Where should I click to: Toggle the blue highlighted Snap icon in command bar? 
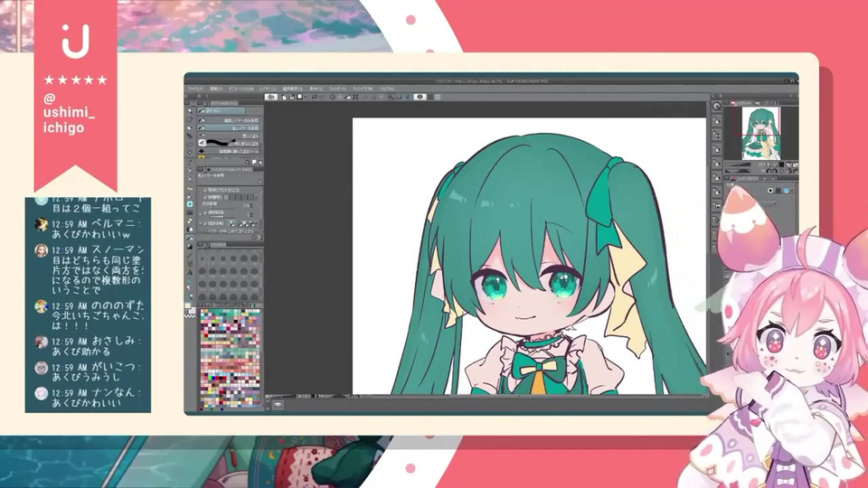(408, 97)
